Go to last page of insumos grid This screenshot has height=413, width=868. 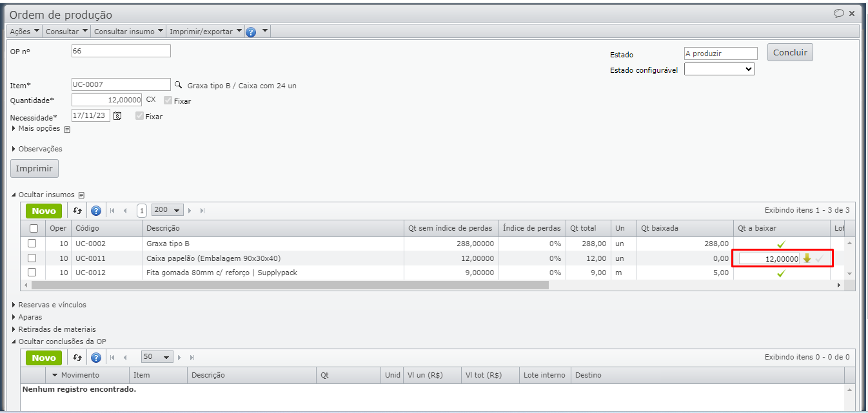[x=202, y=211]
